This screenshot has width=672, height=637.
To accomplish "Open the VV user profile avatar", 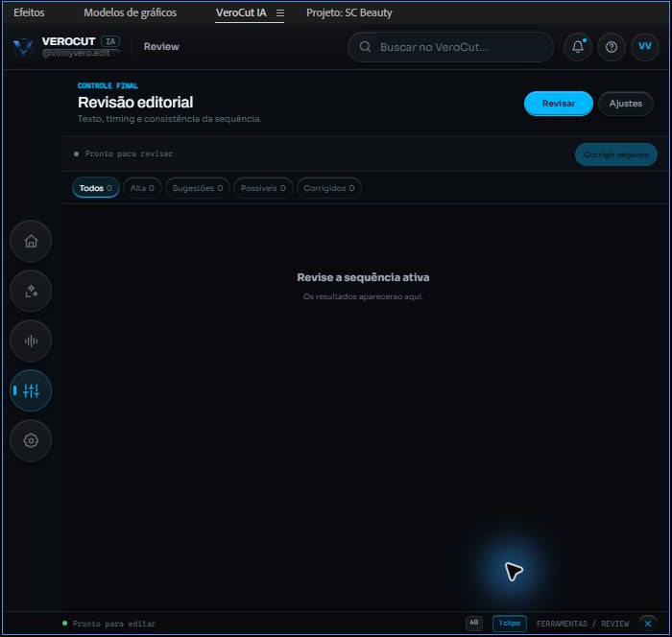I will click(645, 47).
